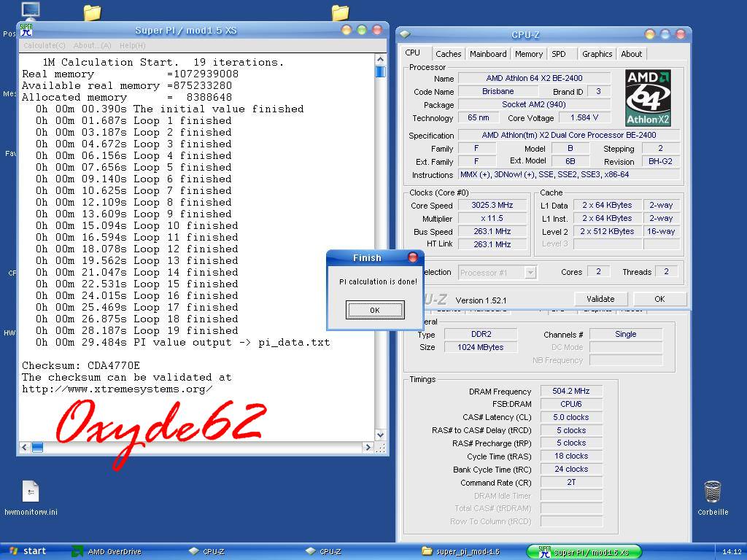Click the Channels # value Single
The height and width of the screenshot is (560, 747).
point(625,334)
